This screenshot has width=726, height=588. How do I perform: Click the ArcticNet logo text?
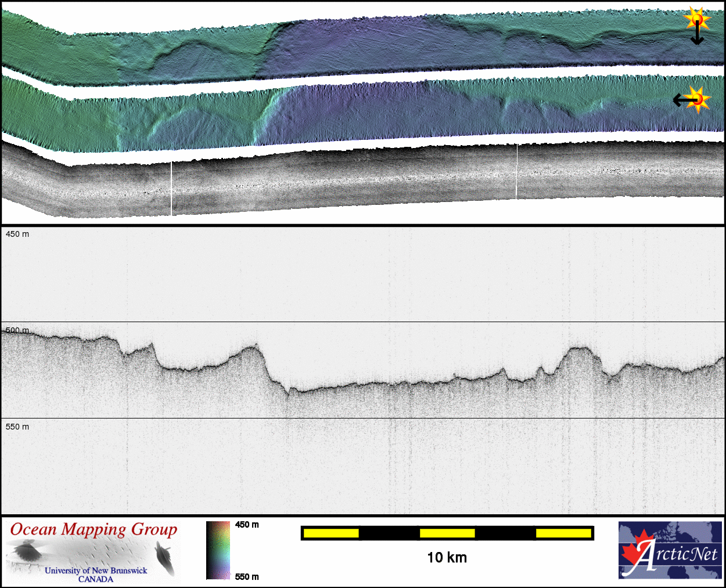tap(680, 555)
